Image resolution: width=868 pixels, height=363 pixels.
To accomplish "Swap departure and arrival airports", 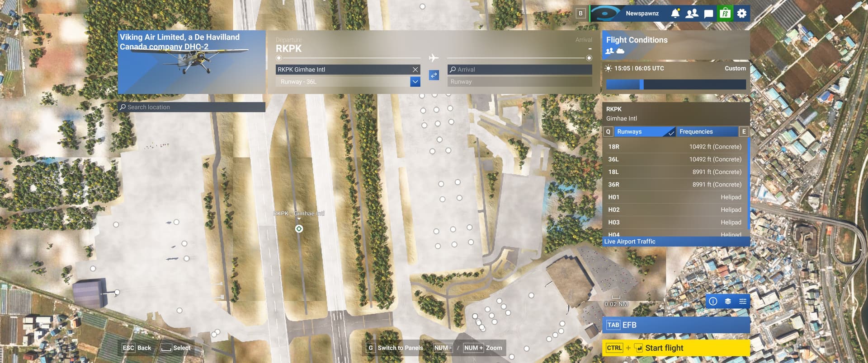I will pos(434,75).
